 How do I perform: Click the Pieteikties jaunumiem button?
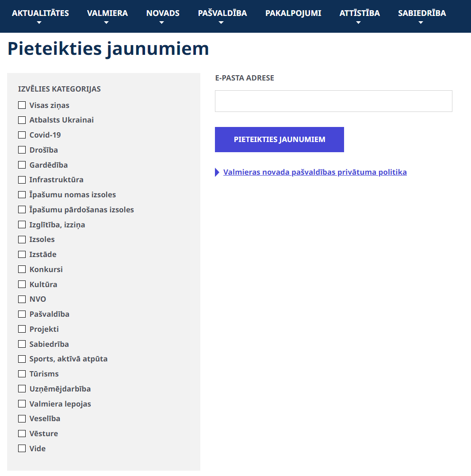tap(280, 140)
